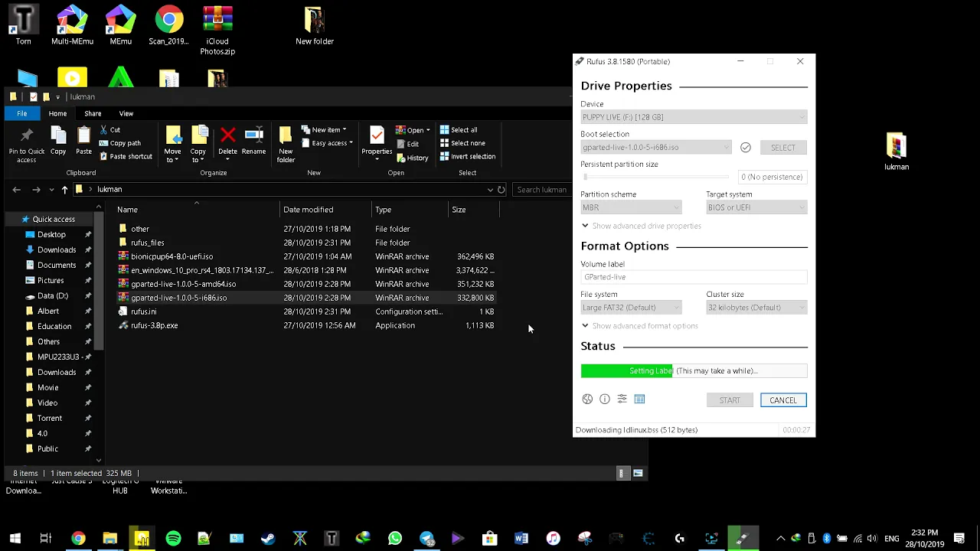Image resolution: width=980 pixels, height=551 pixels.
Task: Expand Show advanced format options
Action: click(639, 326)
